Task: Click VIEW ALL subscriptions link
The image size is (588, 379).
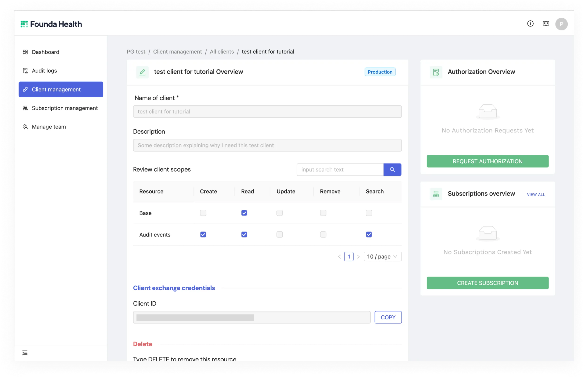Action: click(x=536, y=195)
